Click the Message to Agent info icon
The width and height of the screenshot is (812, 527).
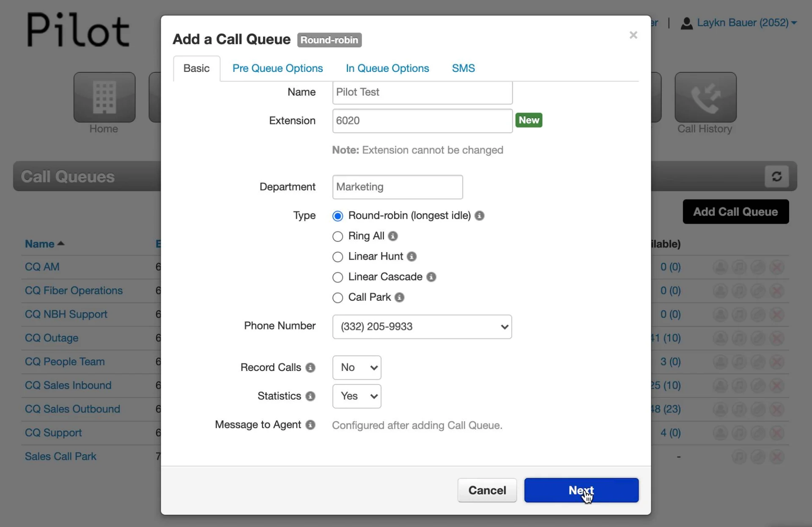[310, 425]
